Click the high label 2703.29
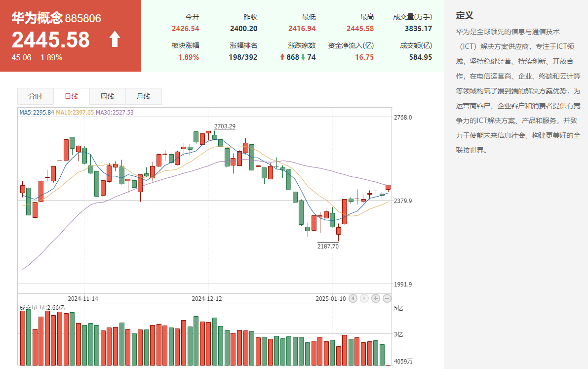 click(x=225, y=126)
